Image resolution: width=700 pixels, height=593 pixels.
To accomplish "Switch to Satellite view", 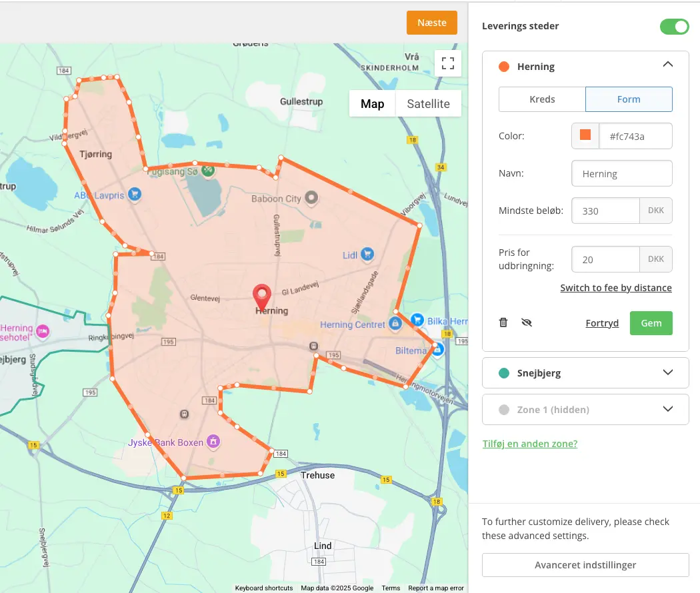I will point(428,103).
